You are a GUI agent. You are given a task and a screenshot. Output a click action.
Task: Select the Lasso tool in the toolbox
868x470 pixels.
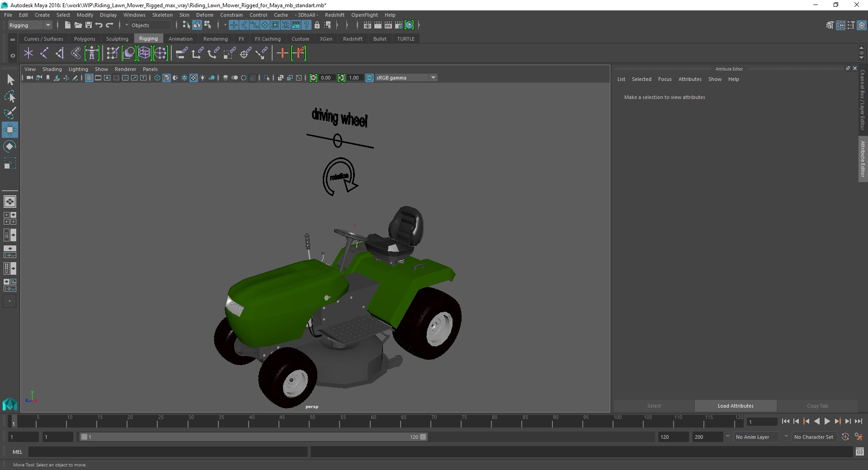(x=9, y=97)
